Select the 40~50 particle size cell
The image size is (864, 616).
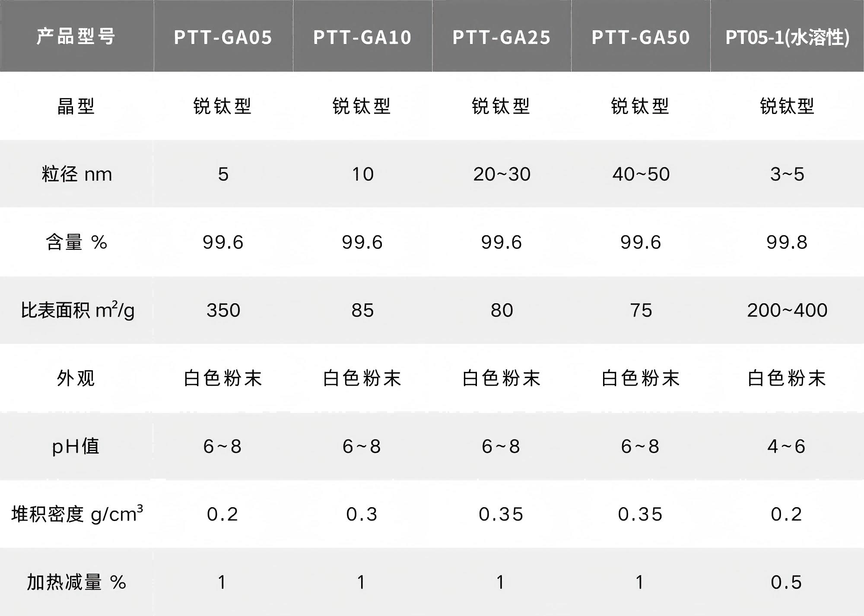(x=641, y=174)
